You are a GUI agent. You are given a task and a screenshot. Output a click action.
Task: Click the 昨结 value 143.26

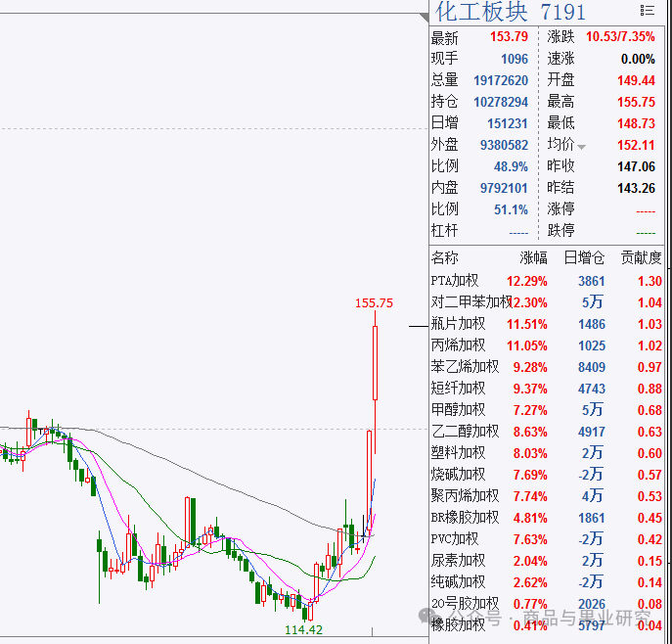pyautogui.click(x=636, y=188)
